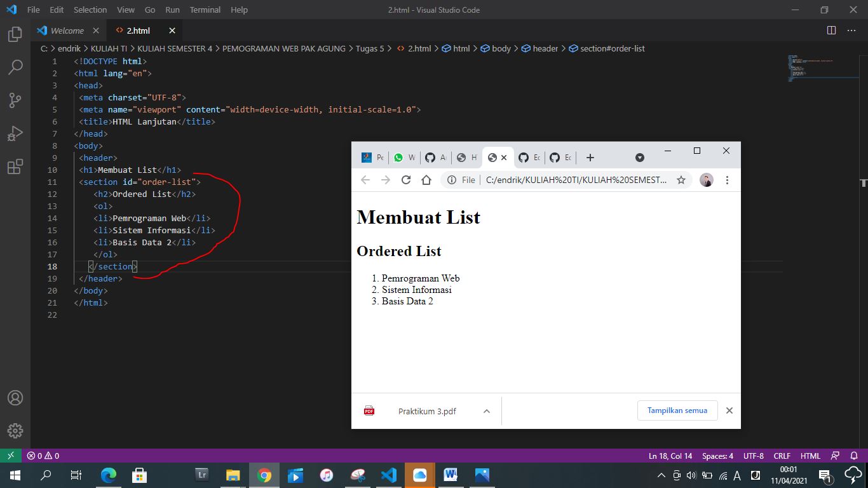868x488 pixels.
Task: Change end of line sequence CRLF
Action: (x=782, y=456)
